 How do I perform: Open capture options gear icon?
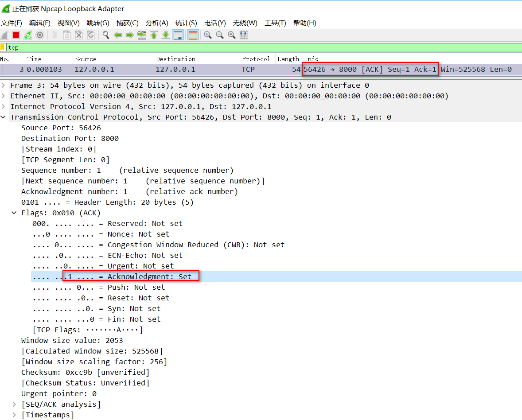[x=40, y=35]
